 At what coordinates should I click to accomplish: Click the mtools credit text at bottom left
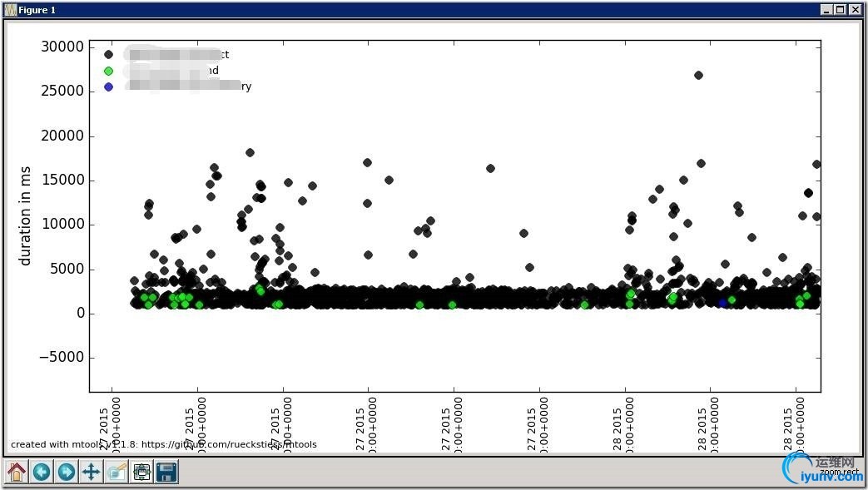(x=163, y=444)
